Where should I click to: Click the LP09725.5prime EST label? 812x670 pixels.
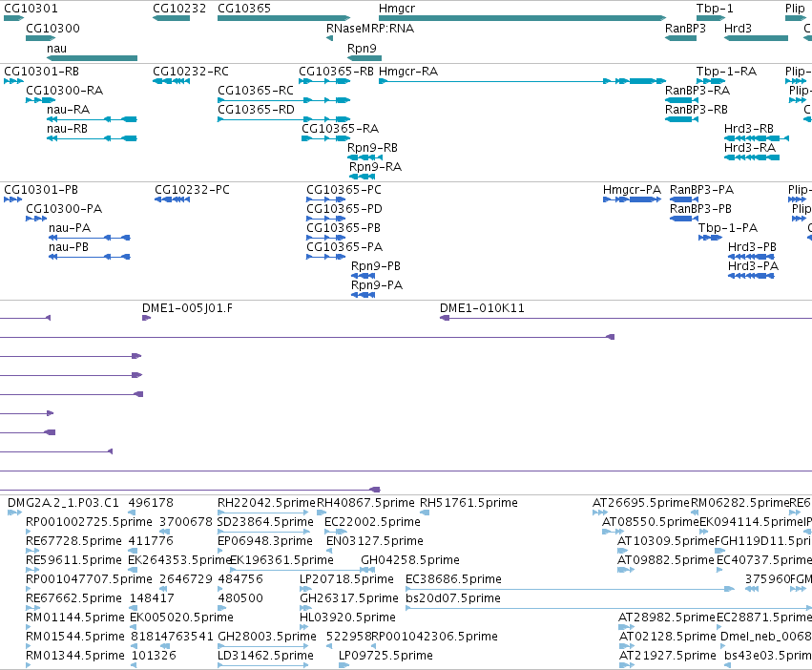(385, 656)
